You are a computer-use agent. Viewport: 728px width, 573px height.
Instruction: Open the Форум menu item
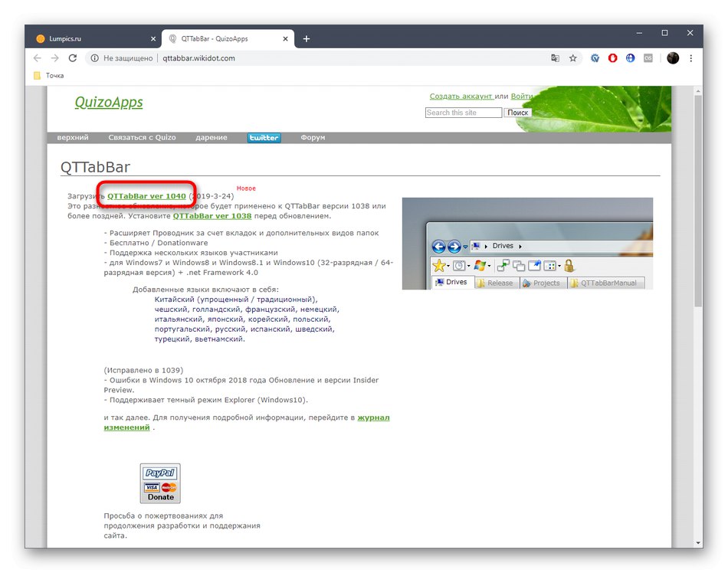click(x=313, y=137)
